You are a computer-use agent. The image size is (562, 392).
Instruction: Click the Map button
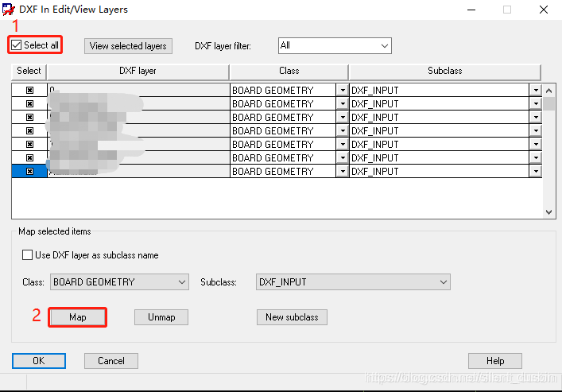tap(78, 317)
